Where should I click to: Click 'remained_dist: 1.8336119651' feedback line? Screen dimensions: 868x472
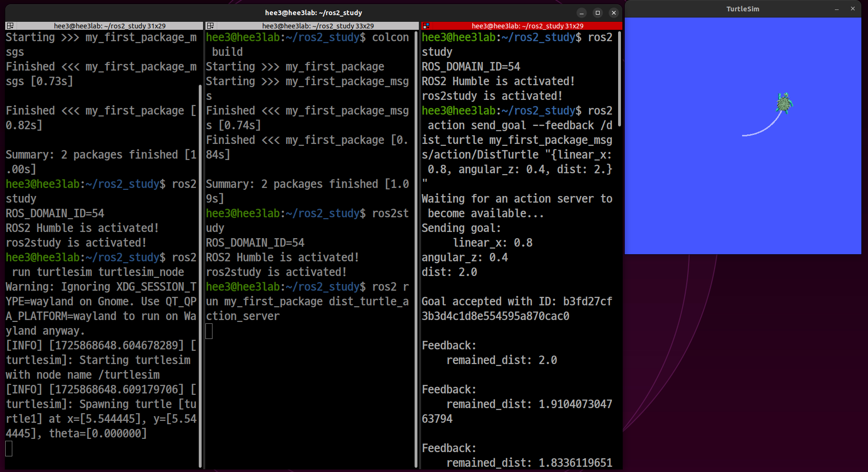530,463
